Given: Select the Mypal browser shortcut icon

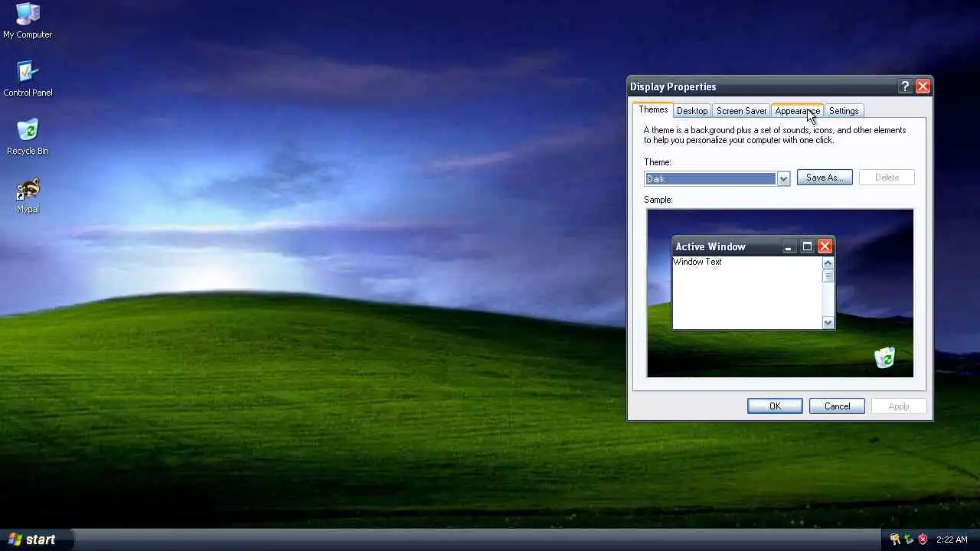Looking at the screenshot, I should coord(28,196).
